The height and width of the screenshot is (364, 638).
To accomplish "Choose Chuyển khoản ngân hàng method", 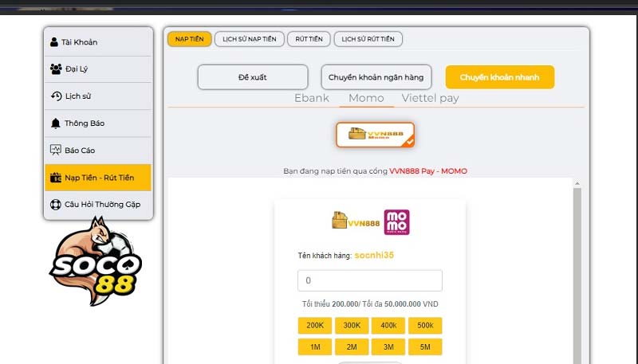I will 376,77.
